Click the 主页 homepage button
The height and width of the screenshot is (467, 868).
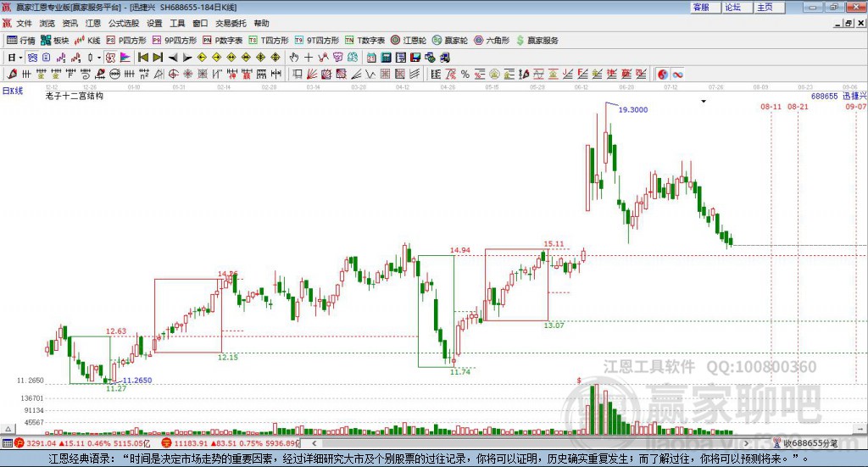[770, 7]
